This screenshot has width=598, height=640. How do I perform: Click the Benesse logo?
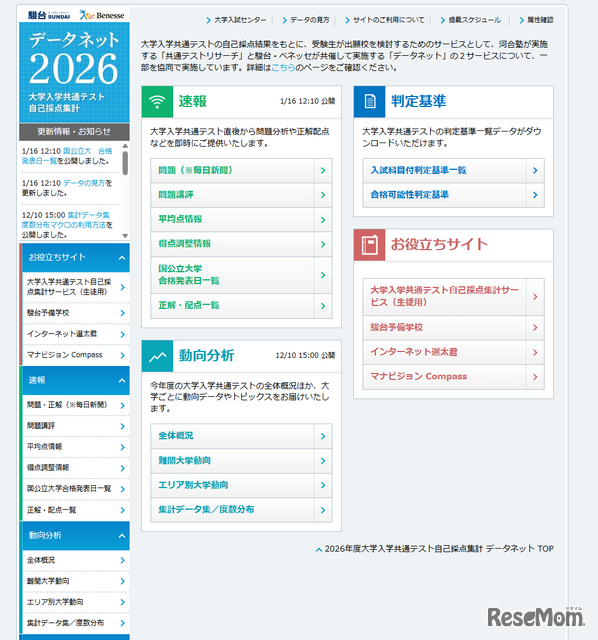(102, 16)
